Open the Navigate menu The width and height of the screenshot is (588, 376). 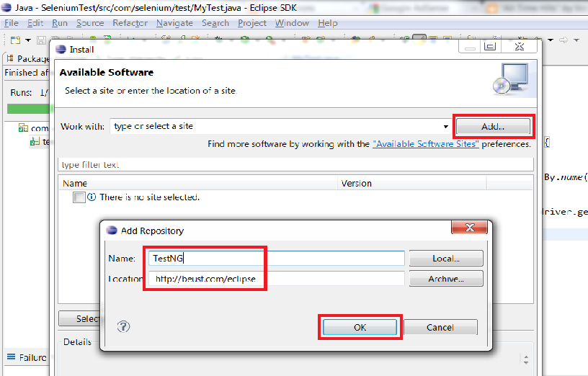[x=174, y=23]
